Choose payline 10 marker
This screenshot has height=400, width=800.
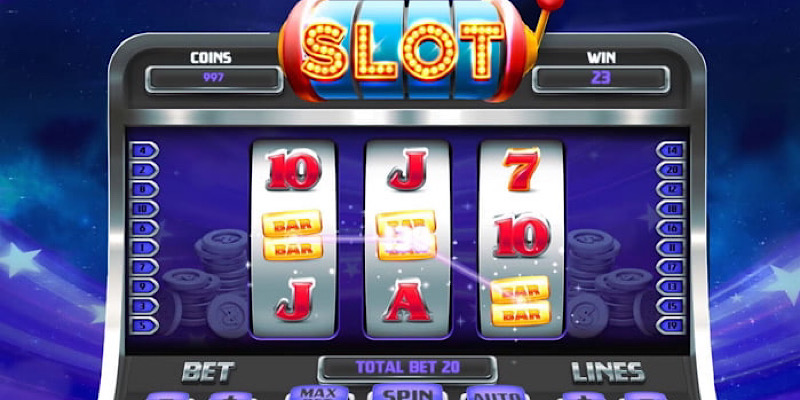click(144, 209)
